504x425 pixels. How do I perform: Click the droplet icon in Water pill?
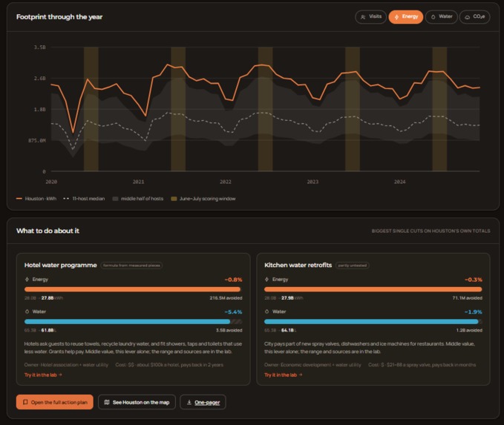[433, 17]
